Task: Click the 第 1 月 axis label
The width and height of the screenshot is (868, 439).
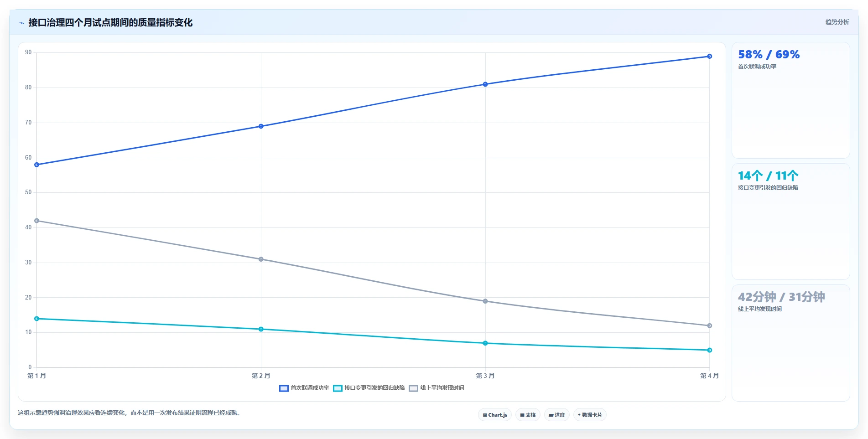Action: click(37, 376)
